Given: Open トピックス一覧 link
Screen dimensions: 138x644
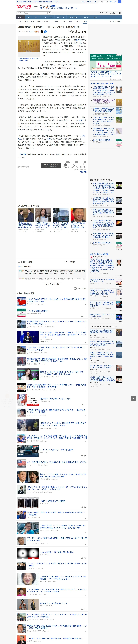Looking at the screenshot, I should pos(115,21).
